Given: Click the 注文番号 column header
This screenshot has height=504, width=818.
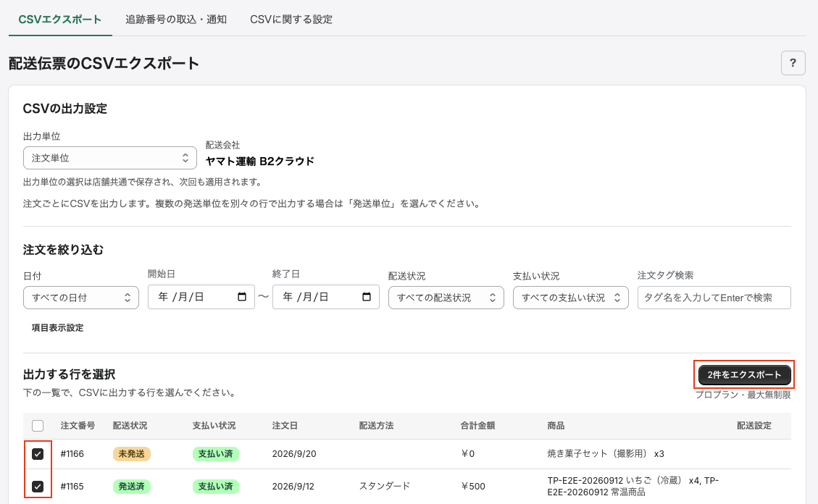Looking at the screenshot, I should 78,426.
